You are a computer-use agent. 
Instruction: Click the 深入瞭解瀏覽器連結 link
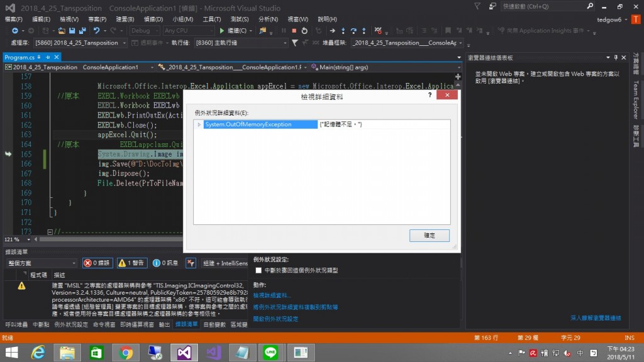pyautogui.click(x=596, y=317)
